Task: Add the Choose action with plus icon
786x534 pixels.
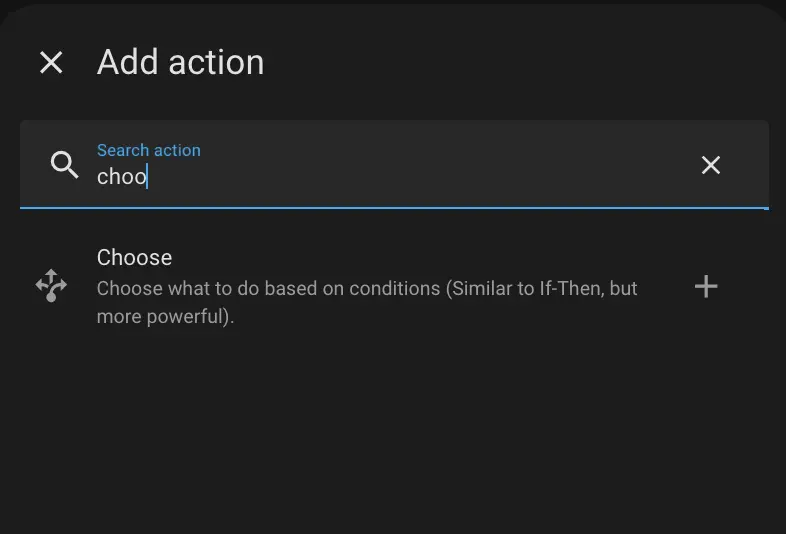Action: point(706,287)
